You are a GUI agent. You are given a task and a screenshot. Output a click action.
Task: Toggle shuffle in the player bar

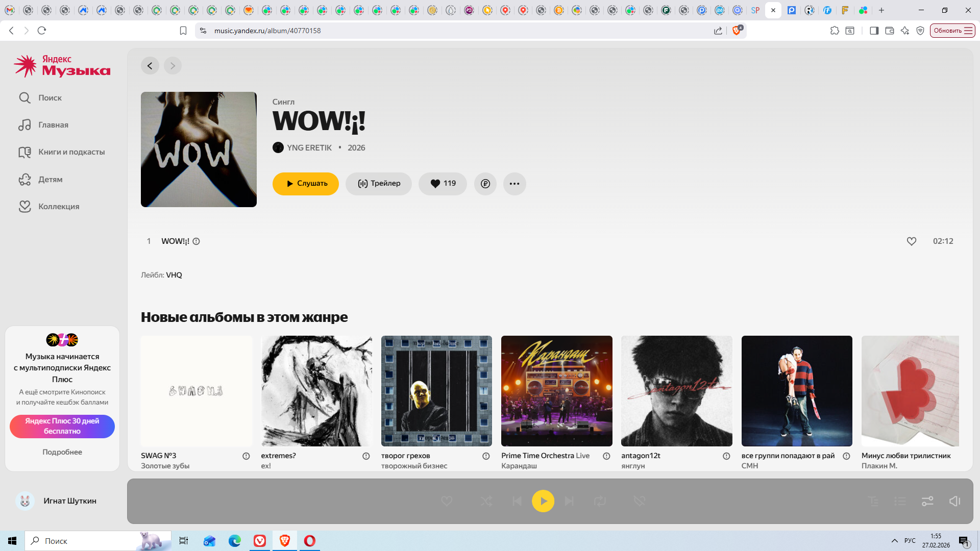[x=486, y=501]
